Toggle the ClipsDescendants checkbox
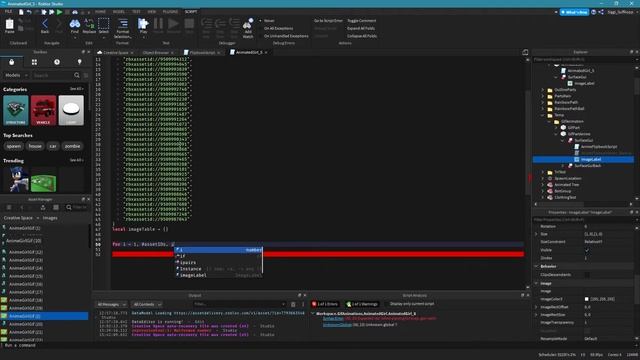This screenshot has width=640, height=360. (x=587, y=275)
